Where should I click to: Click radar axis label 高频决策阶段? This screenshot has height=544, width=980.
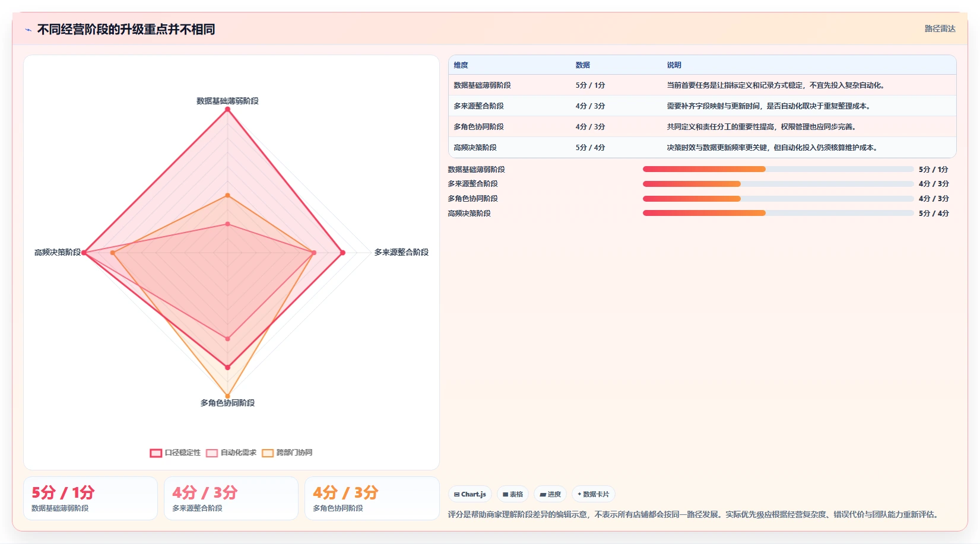(57, 252)
